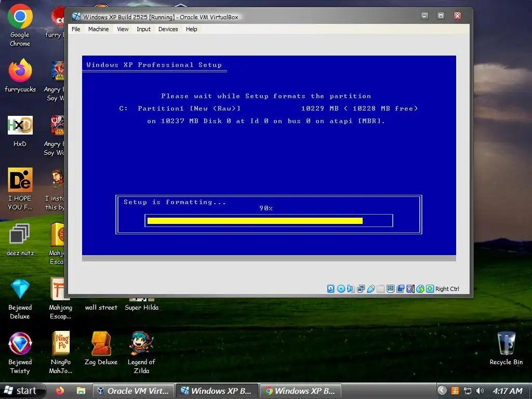Click the mouse integration status icon

tap(420, 289)
